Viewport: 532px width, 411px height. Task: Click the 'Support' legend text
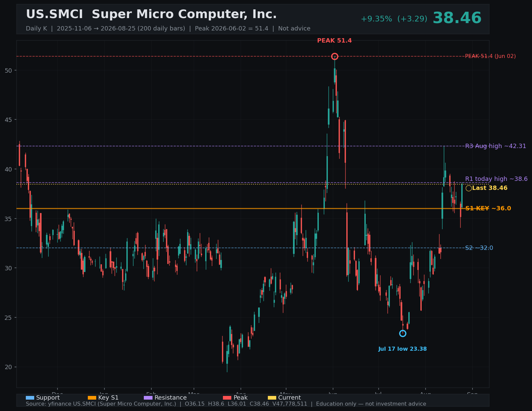coord(48,398)
